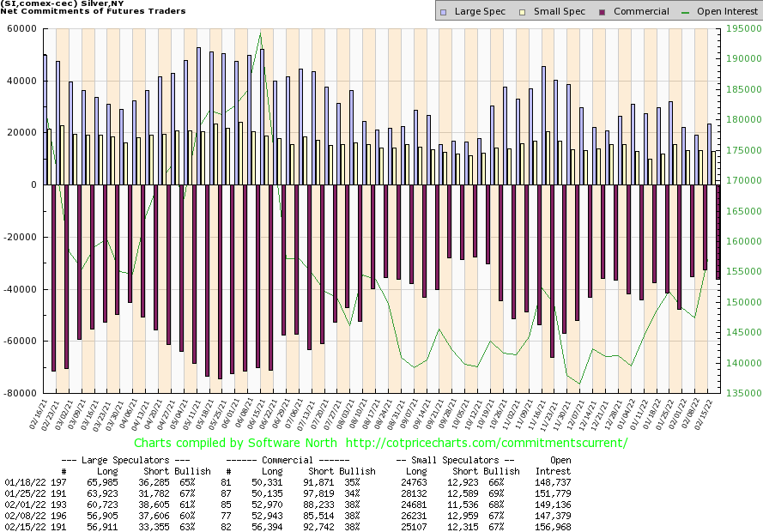Click the yellow Small Spec legend swatch
Screen dimensions: 763x532
tap(513, 11)
